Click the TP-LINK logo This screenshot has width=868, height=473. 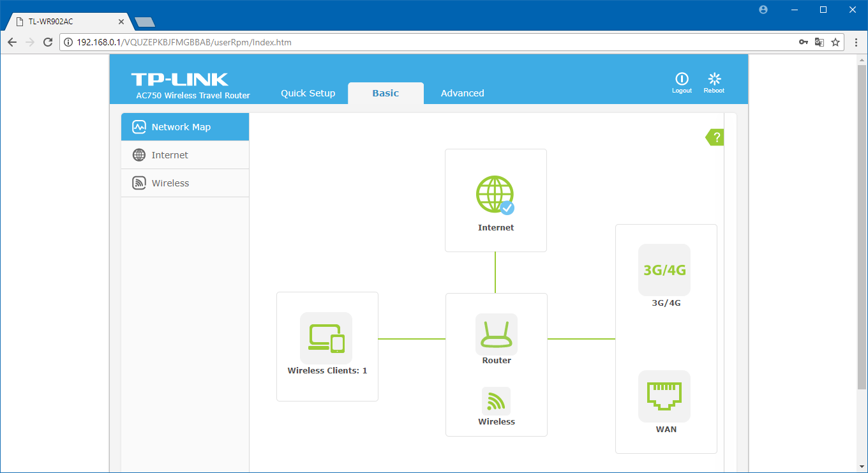click(x=179, y=79)
